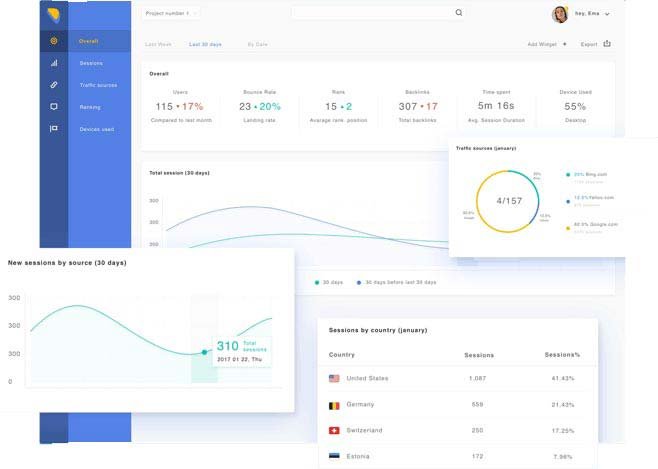
Task: Expand the user menu chevron
Action: pyautogui.click(x=607, y=15)
